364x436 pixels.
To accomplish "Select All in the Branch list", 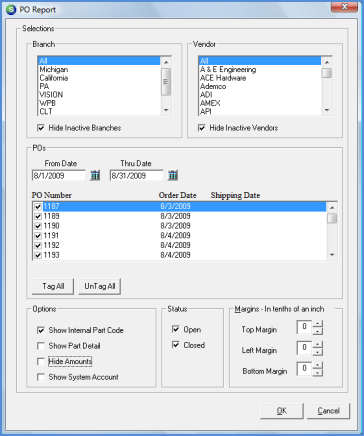I will (x=99, y=61).
